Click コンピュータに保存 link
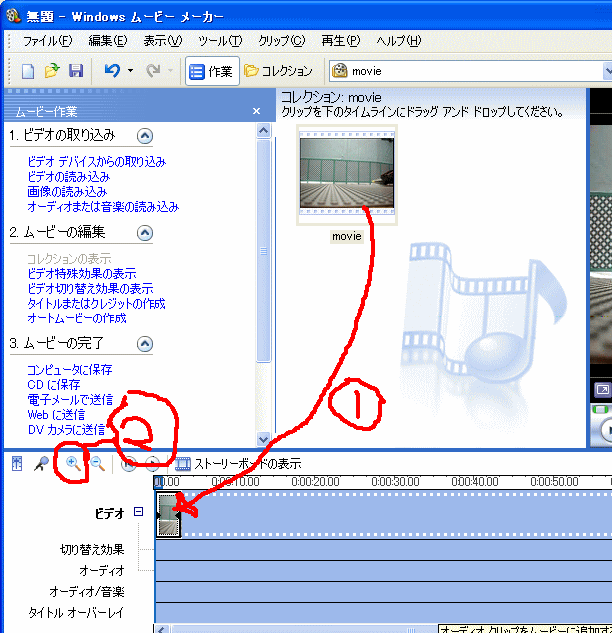Image resolution: width=612 pixels, height=633 pixels. pyautogui.click(x=69, y=370)
